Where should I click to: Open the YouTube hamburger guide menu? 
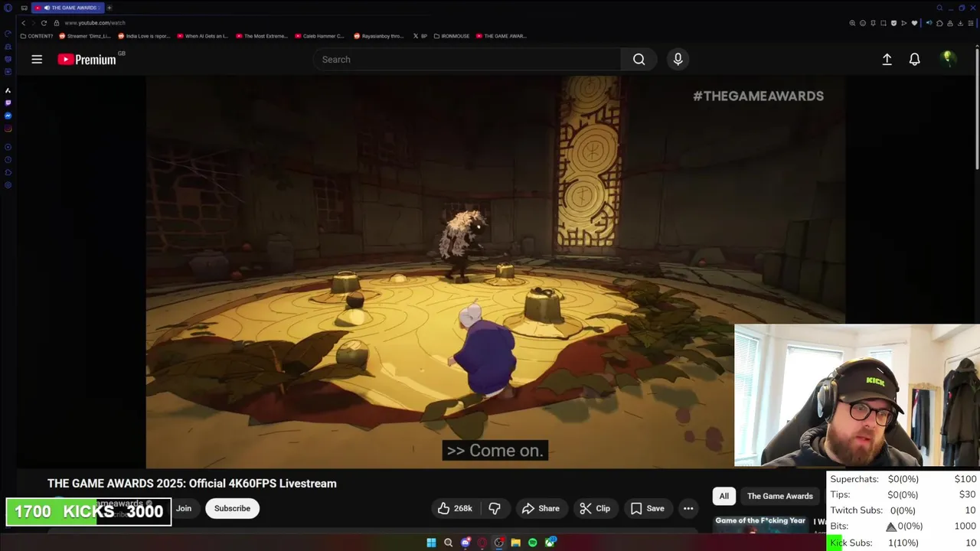pyautogui.click(x=37, y=59)
